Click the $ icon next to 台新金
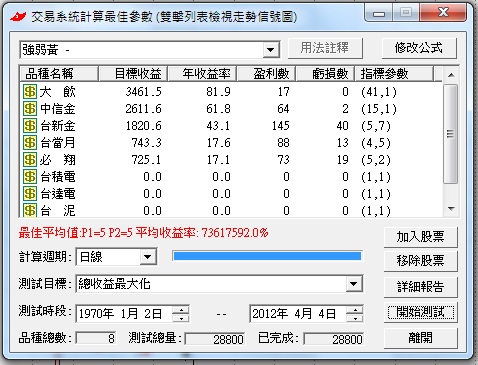478x365 pixels. [30, 125]
